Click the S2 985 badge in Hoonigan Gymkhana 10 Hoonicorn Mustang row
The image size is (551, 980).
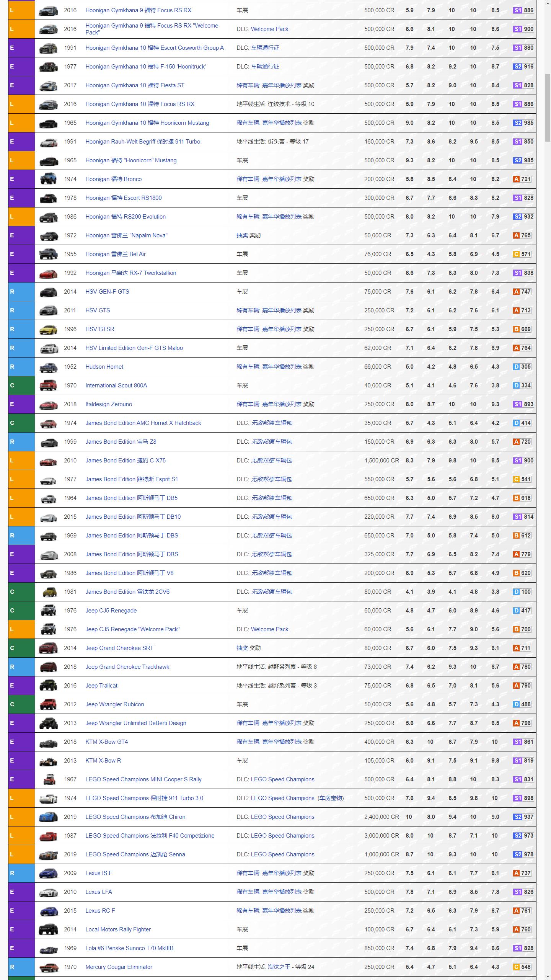[x=523, y=123]
